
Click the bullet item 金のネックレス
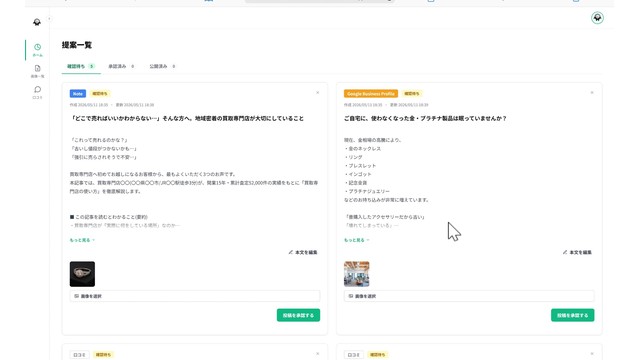(x=362, y=149)
